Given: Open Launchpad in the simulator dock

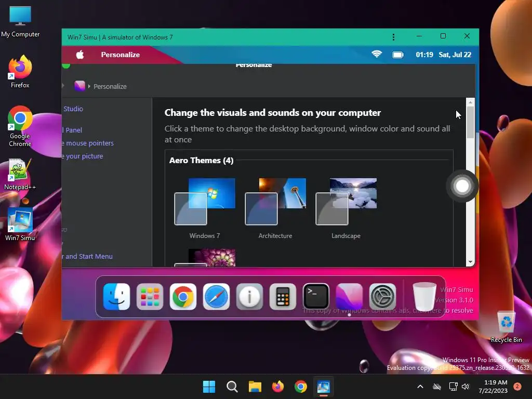Looking at the screenshot, I should coord(150,297).
